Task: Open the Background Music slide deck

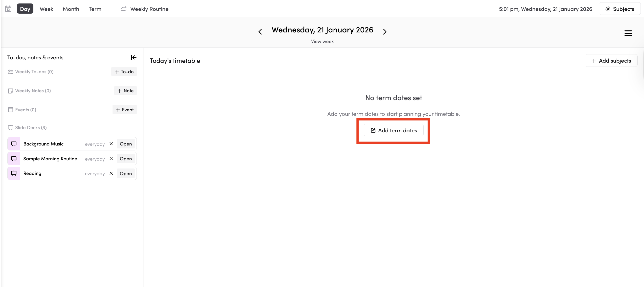Action: tap(125, 144)
